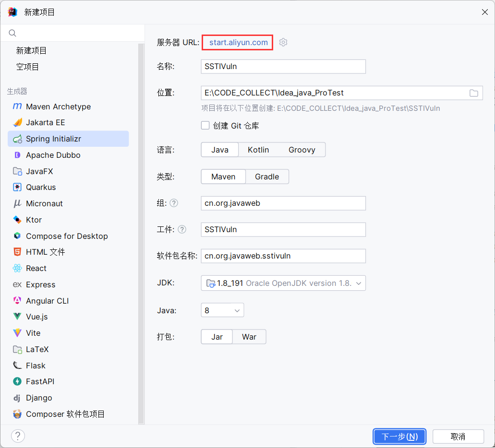This screenshot has width=495, height=448.
Task: Open dialog help question mark button
Action: [x=18, y=436]
